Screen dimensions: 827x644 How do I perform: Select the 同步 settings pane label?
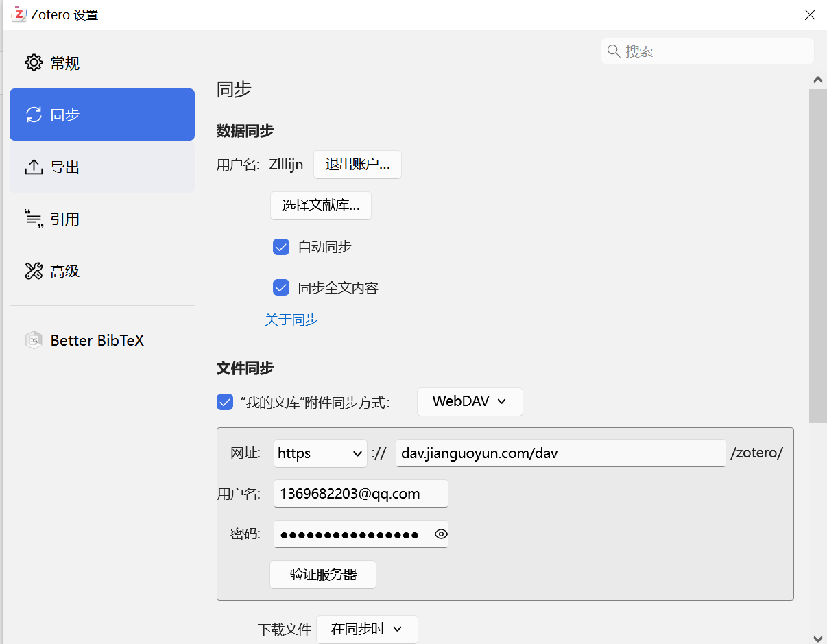pos(65,115)
